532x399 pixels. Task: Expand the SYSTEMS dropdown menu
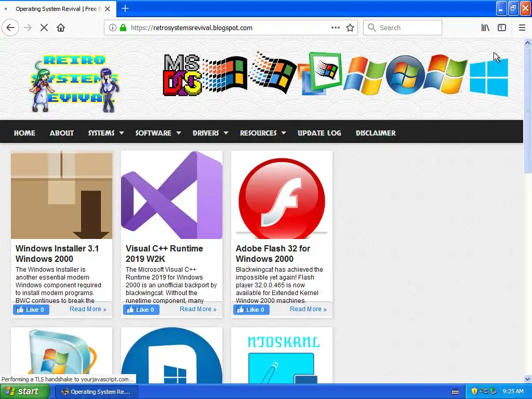tap(105, 133)
